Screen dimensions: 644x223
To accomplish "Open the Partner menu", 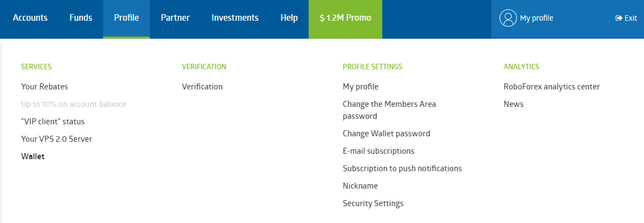I will (x=175, y=18).
